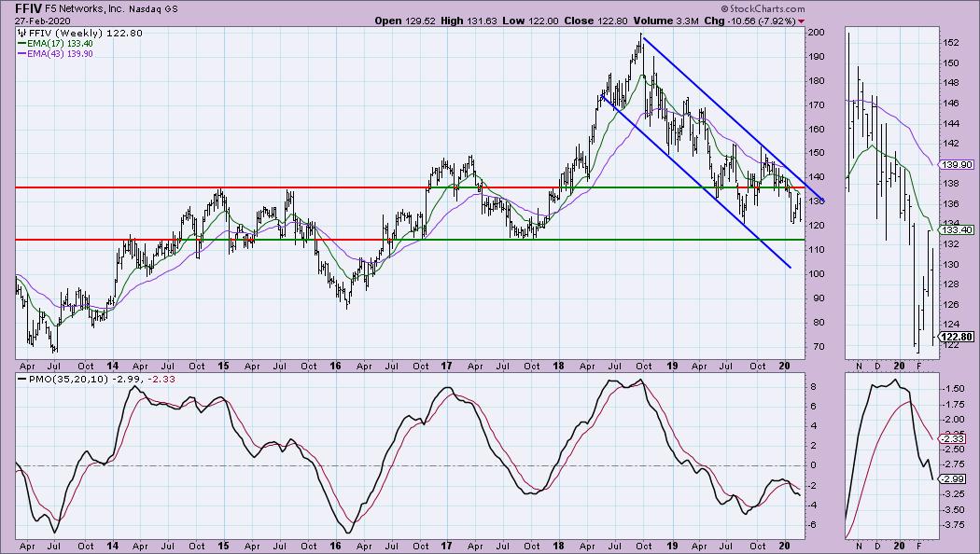The image size is (980, 554).
Task: Click the 100 price axis label
Action: click(x=816, y=273)
